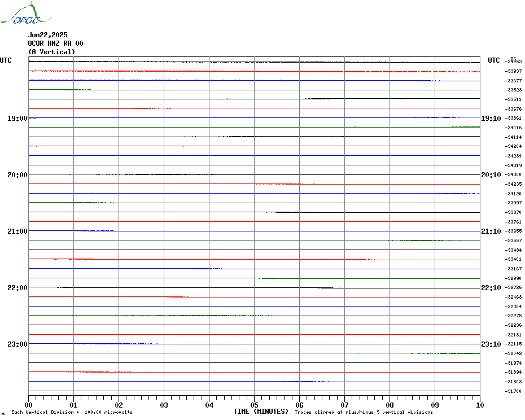Click the 19:00 time label on left
The height and width of the screenshot is (420, 525).
tap(17, 119)
